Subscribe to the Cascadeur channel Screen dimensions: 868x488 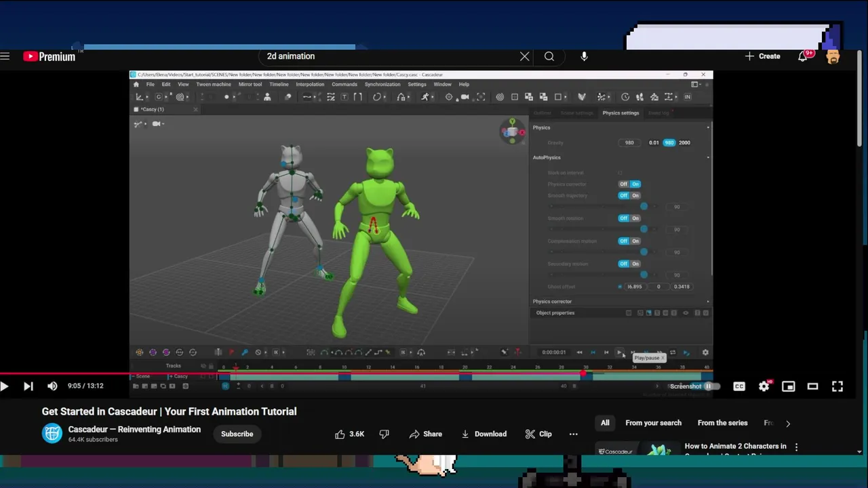237,434
